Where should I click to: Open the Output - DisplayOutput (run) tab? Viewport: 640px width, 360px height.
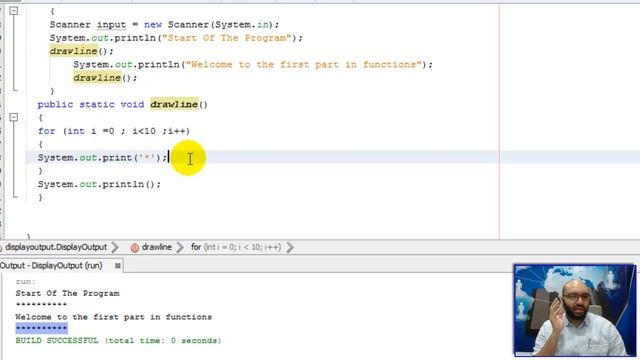51,266
